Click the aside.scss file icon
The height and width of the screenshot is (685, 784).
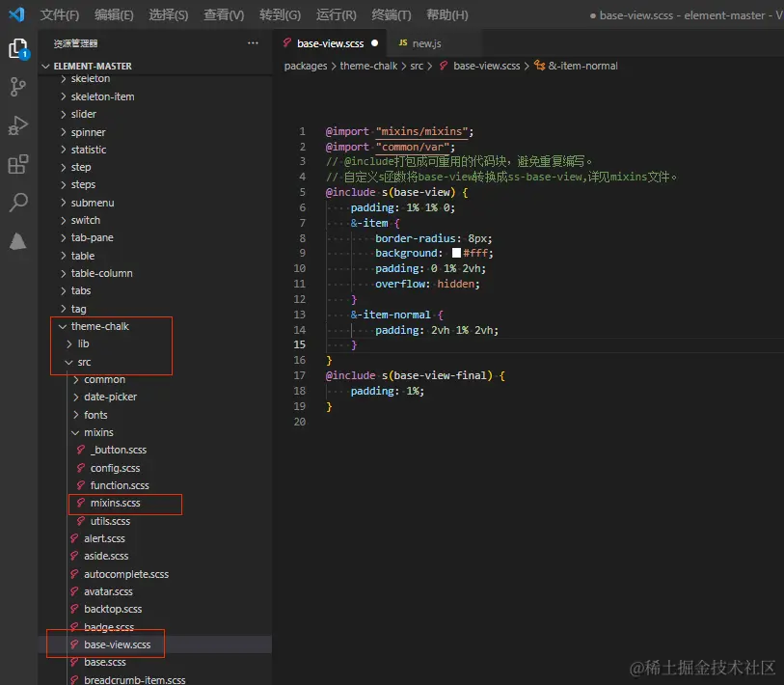(x=74, y=556)
